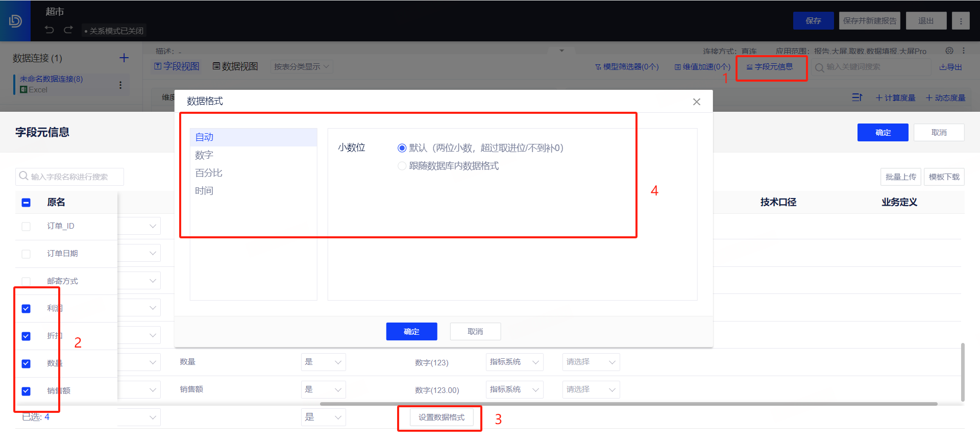Open the three-dot menu beside Excel connection
Image resolution: width=980 pixels, height=444 pixels.
[120, 85]
